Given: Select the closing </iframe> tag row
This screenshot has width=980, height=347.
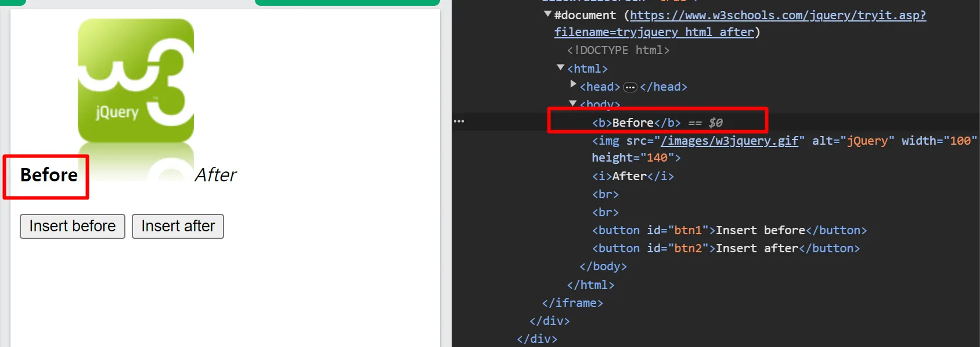Looking at the screenshot, I should tap(572, 303).
